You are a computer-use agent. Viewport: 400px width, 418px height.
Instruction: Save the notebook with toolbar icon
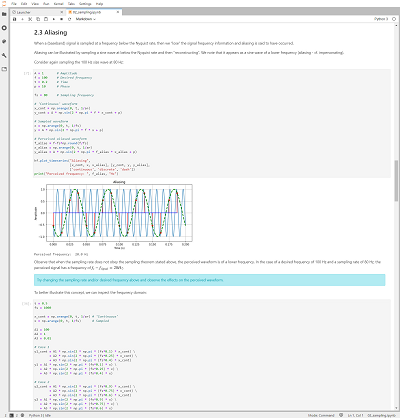14,19
